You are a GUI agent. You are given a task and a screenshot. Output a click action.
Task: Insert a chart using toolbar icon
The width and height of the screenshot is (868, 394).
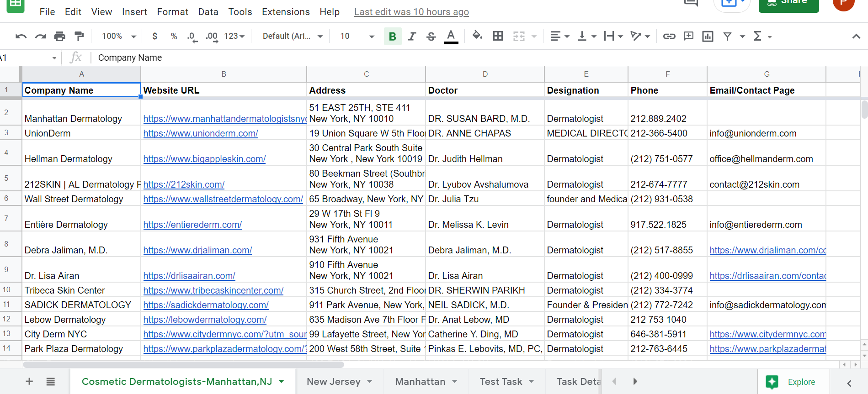[708, 36]
